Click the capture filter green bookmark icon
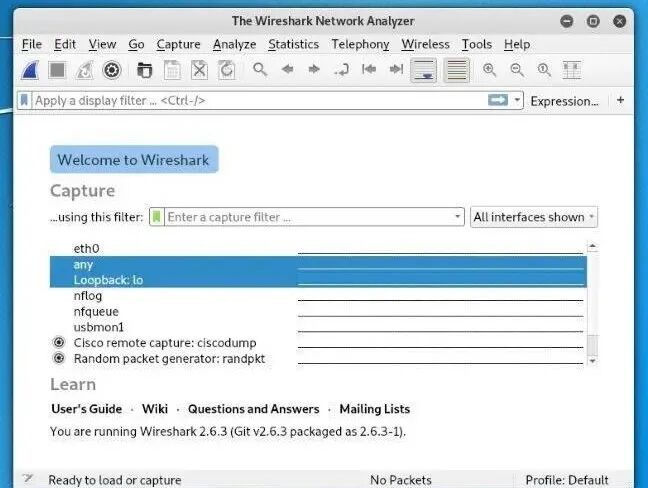 (x=156, y=217)
